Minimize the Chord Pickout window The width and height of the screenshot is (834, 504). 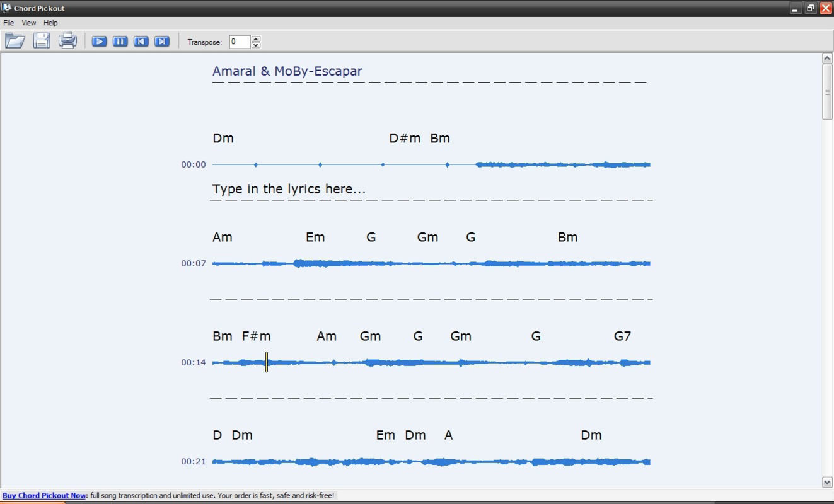796,8
